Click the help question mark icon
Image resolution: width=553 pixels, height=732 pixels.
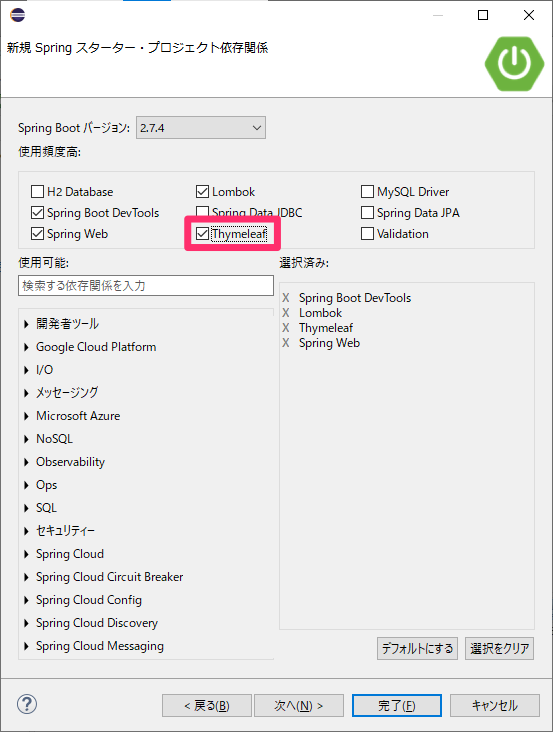(27, 704)
